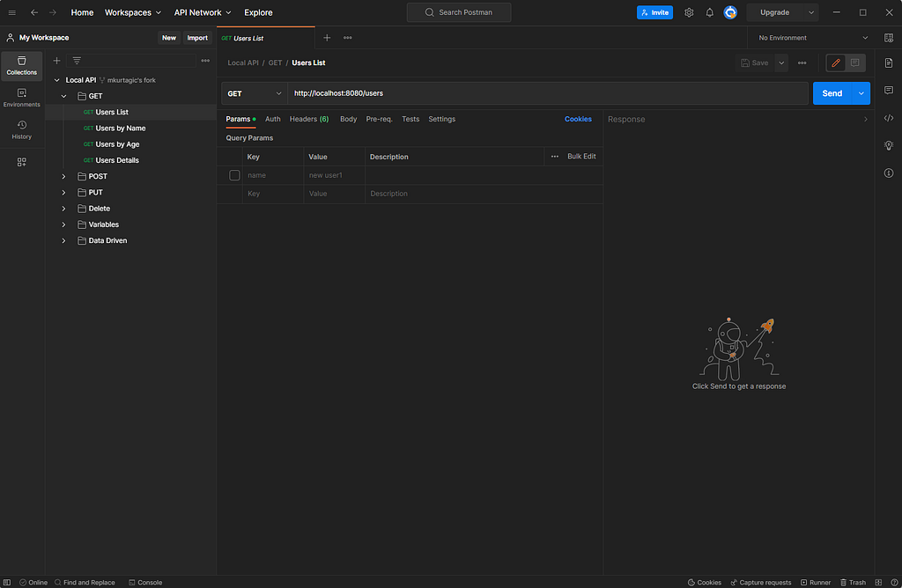Open the hamburger main menu
The image size is (902, 588).
11,12
